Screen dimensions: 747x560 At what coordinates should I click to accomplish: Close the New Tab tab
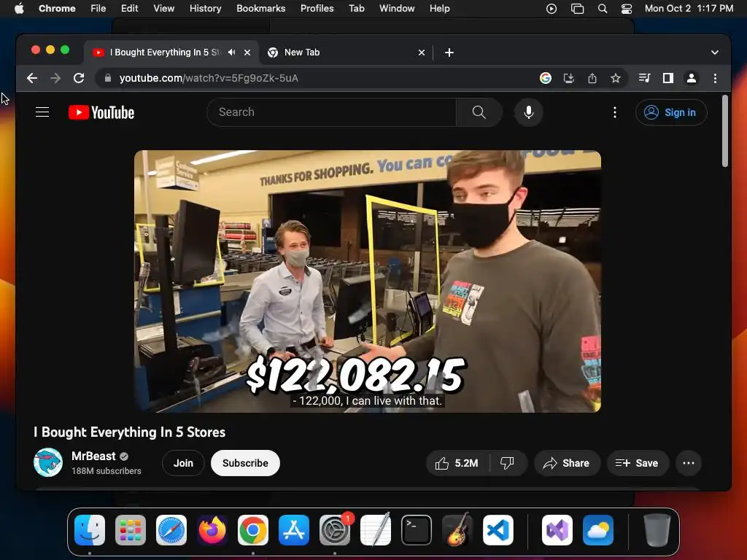(422, 52)
